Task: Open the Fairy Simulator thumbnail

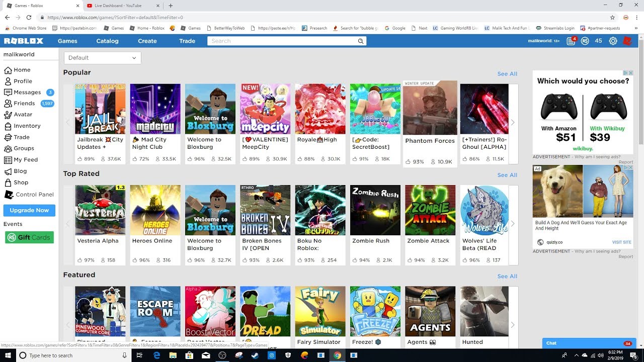Action: (320, 311)
